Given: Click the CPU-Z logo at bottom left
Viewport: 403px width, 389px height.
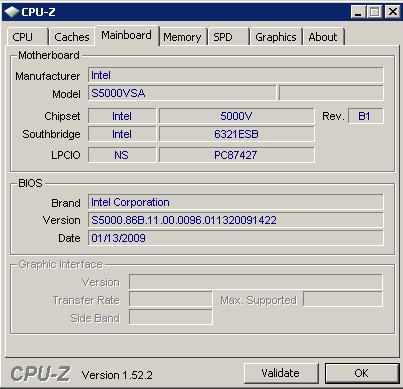Looking at the screenshot, I should tap(40, 374).
